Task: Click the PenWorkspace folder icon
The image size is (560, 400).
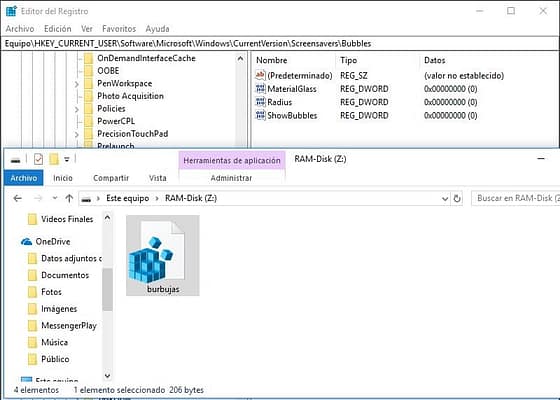Action: click(89, 83)
